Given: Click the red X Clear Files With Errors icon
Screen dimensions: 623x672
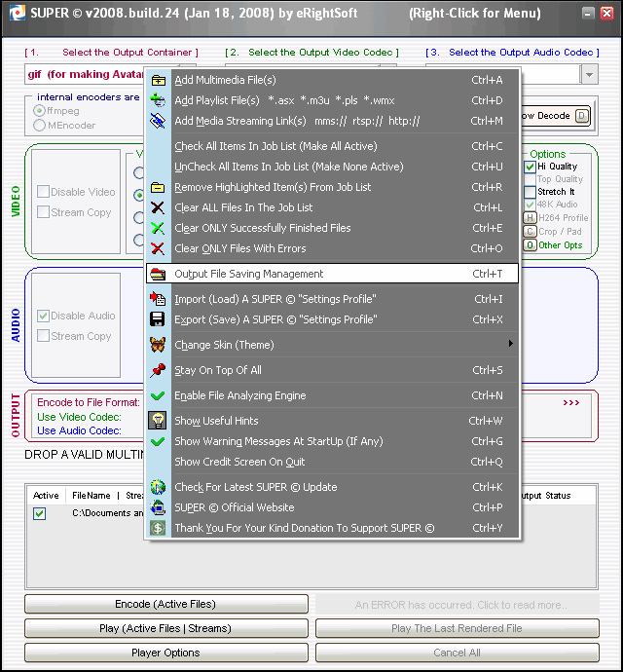Looking at the screenshot, I should tap(158, 248).
